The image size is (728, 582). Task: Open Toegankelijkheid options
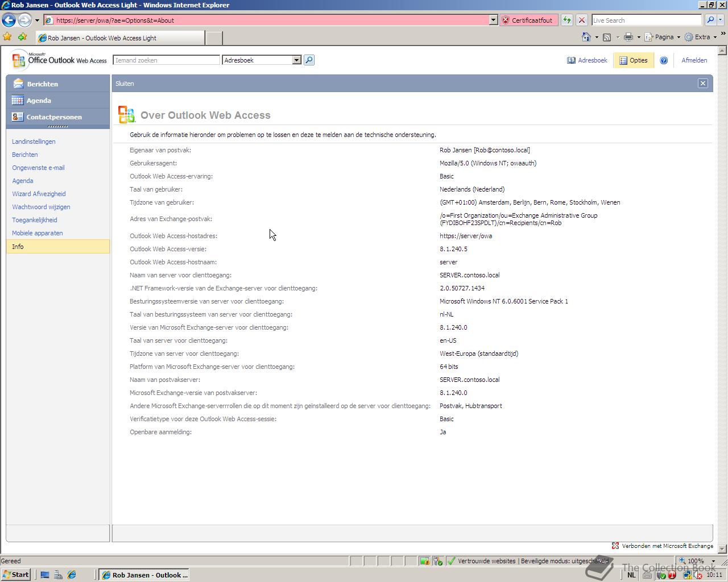(35, 220)
